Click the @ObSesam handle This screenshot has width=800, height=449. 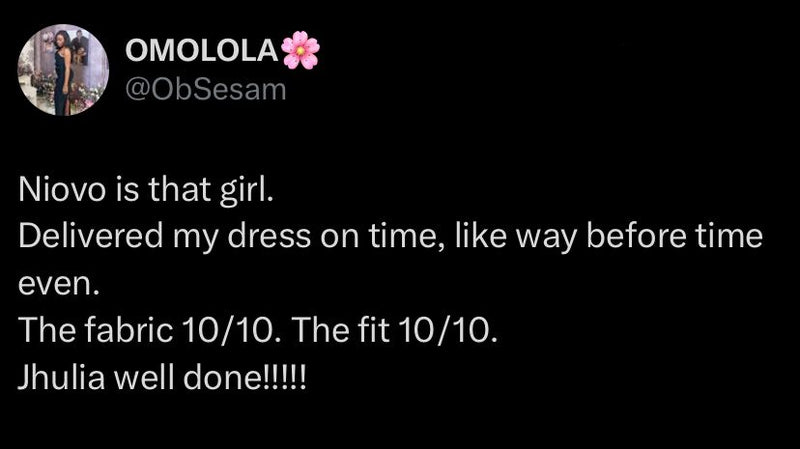pyautogui.click(x=205, y=90)
